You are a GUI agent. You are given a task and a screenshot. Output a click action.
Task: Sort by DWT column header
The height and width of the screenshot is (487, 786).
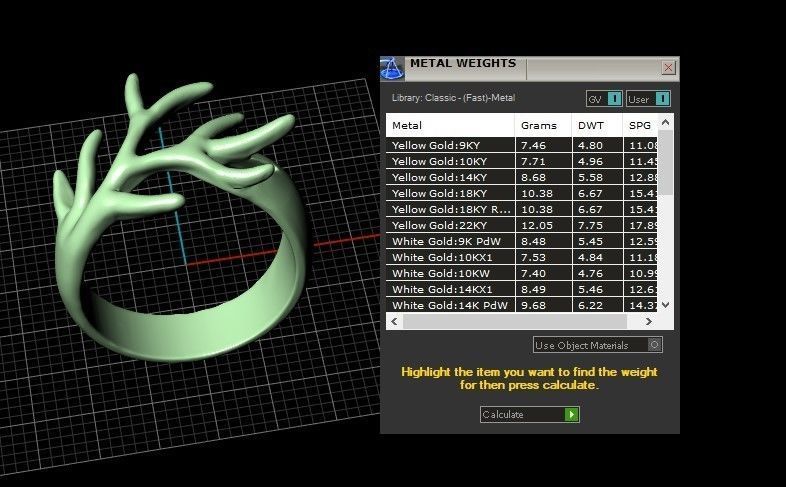pos(597,125)
